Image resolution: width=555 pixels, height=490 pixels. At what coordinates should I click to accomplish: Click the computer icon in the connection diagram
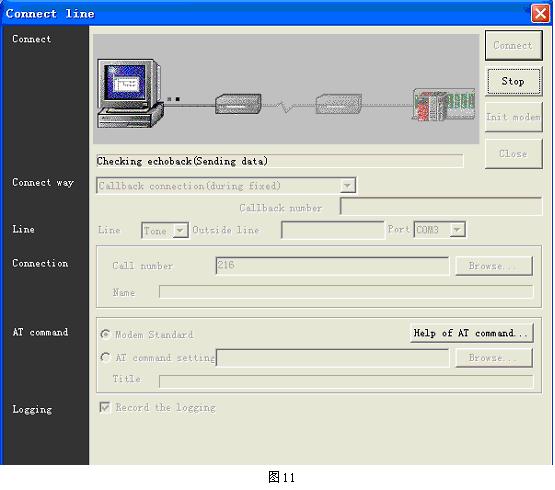130,93
